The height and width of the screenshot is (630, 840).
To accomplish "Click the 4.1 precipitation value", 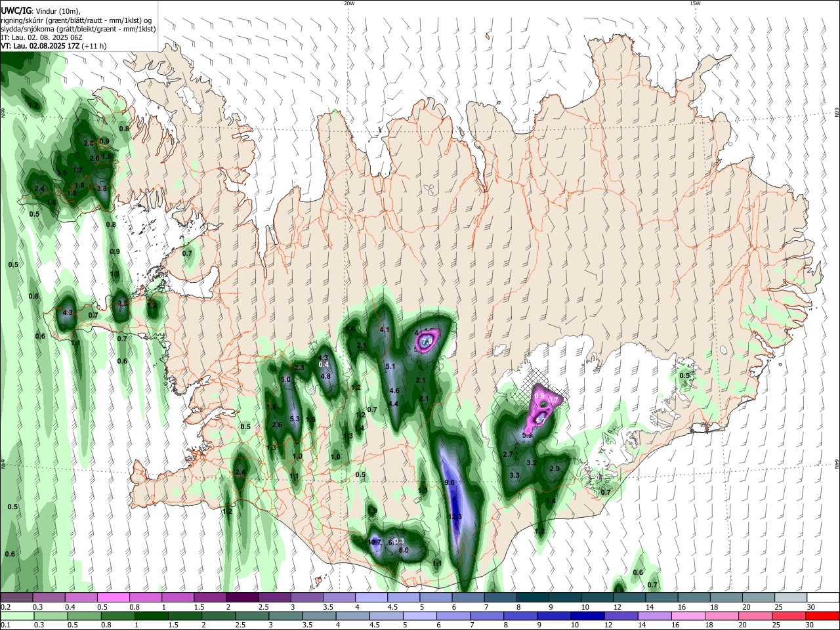I will pos(385,329).
